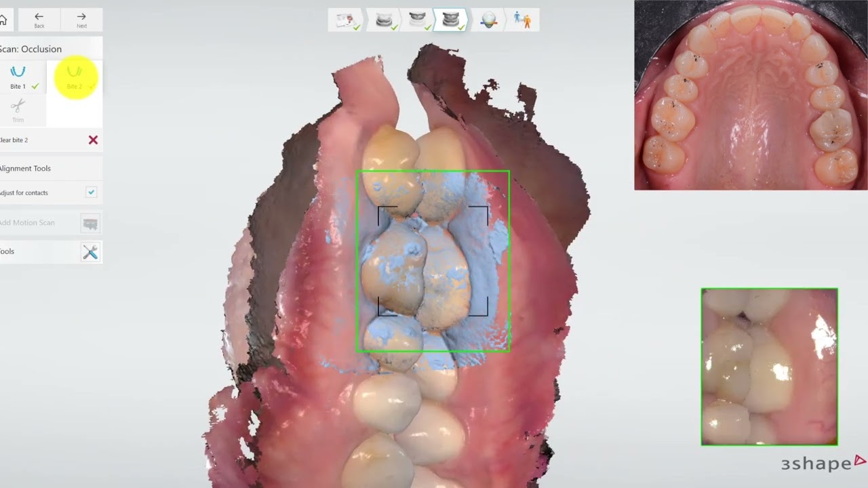868x488 pixels.
Task: Open the occlusion scan workflow step
Action: [450, 20]
